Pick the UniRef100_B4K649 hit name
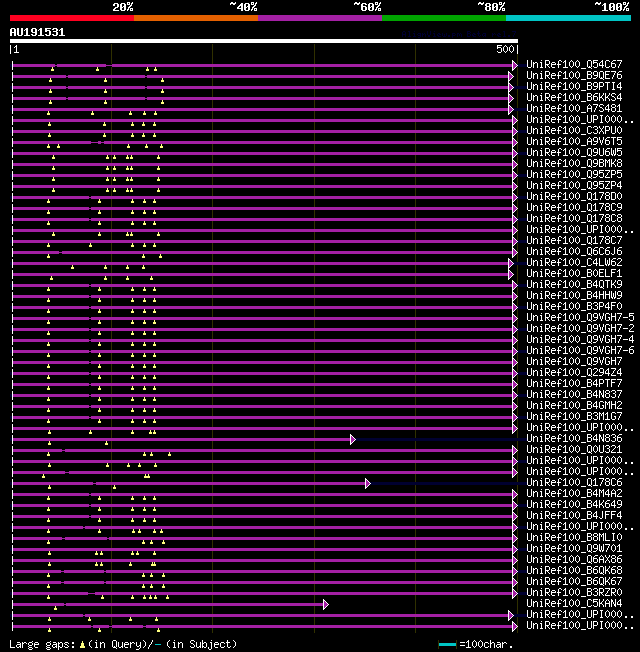 [574, 505]
